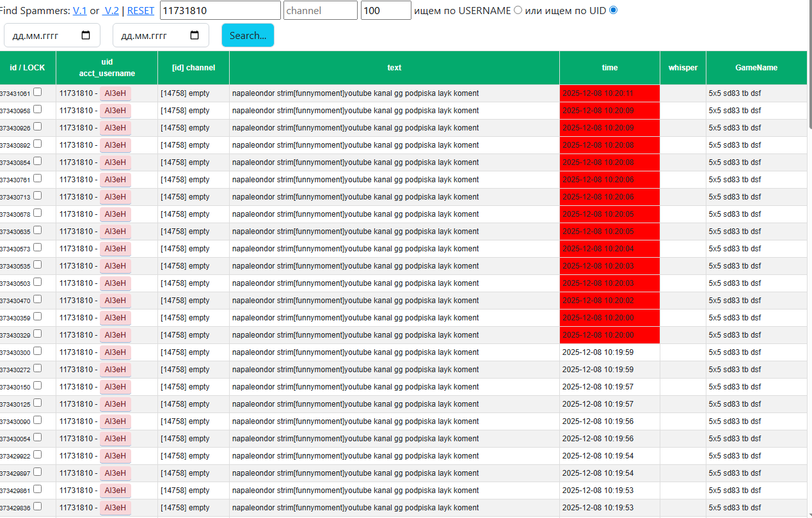Click the Al3eH username badge in row 373429897

[115, 473]
